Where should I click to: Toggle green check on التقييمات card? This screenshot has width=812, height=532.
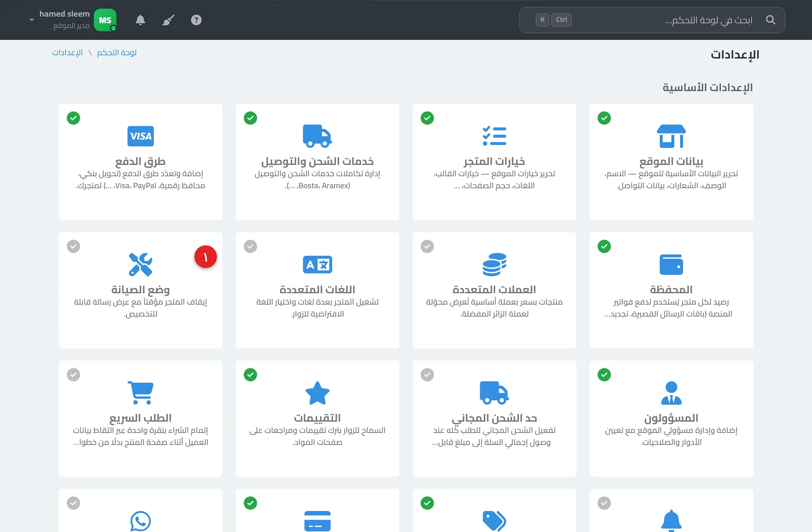[x=250, y=375]
